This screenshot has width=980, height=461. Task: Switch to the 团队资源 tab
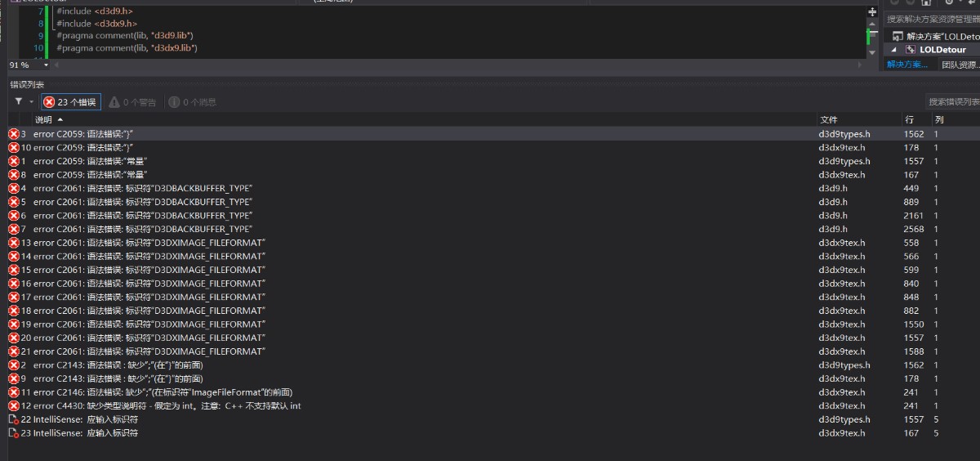(959, 65)
